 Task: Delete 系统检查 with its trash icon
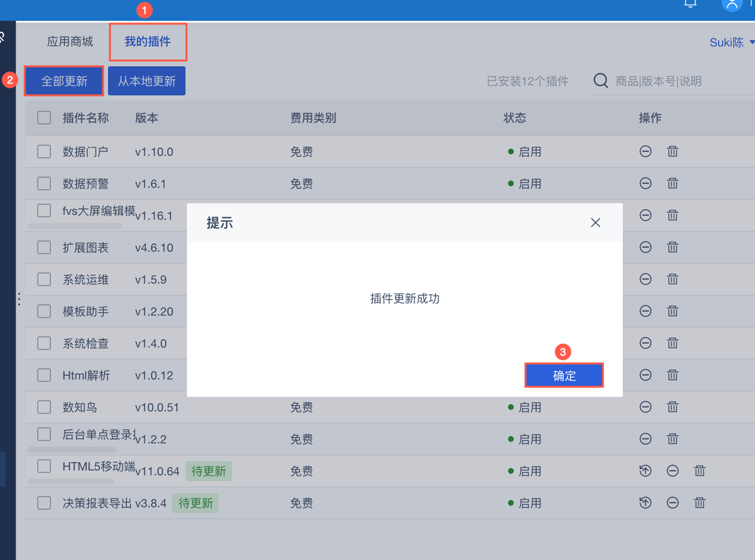click(x=673, y=343)
